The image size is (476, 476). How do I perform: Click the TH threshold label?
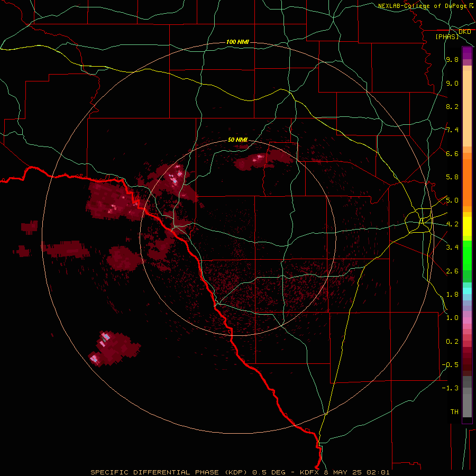pyautogui.click(x=454, y=412)
